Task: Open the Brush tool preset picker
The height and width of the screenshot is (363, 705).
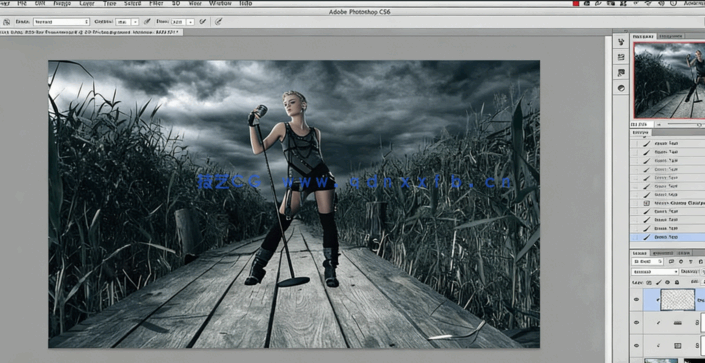Action: coord(7,22)
